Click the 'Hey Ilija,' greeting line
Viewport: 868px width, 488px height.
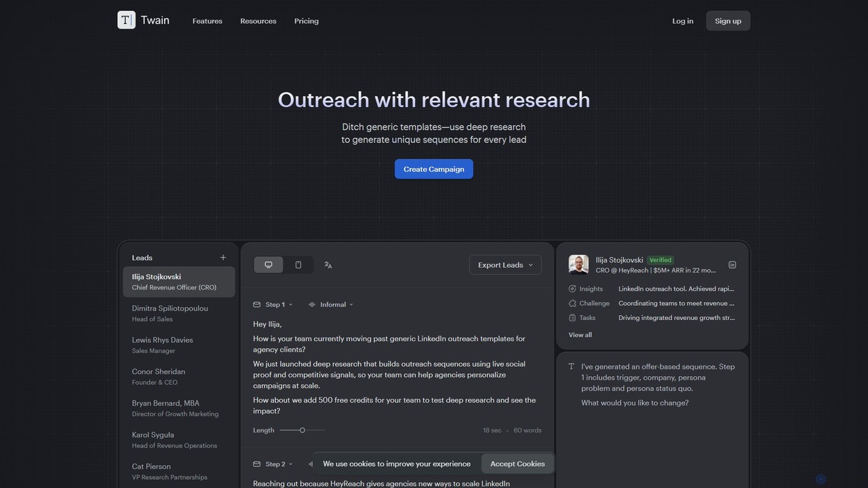(267, 324)
